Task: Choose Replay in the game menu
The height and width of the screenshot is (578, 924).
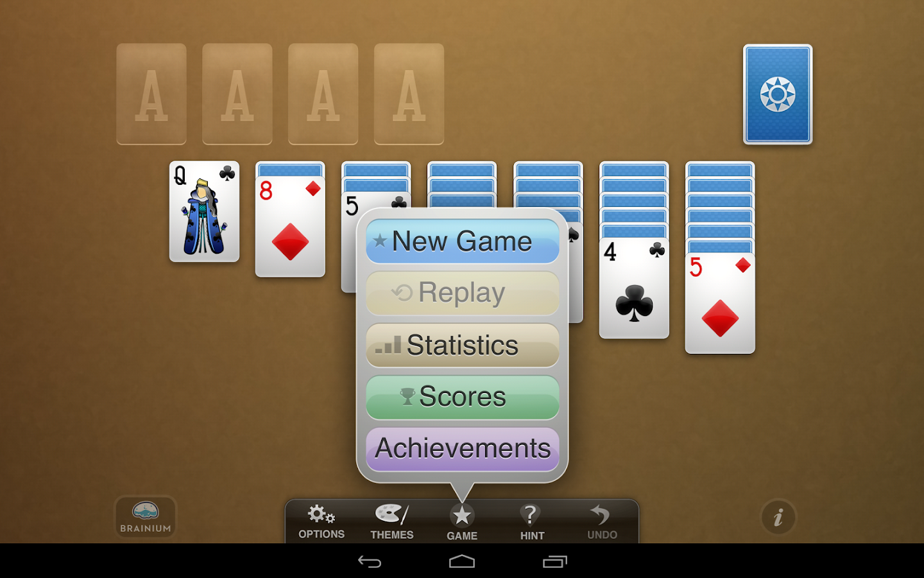Action: (x=463, y=293)
